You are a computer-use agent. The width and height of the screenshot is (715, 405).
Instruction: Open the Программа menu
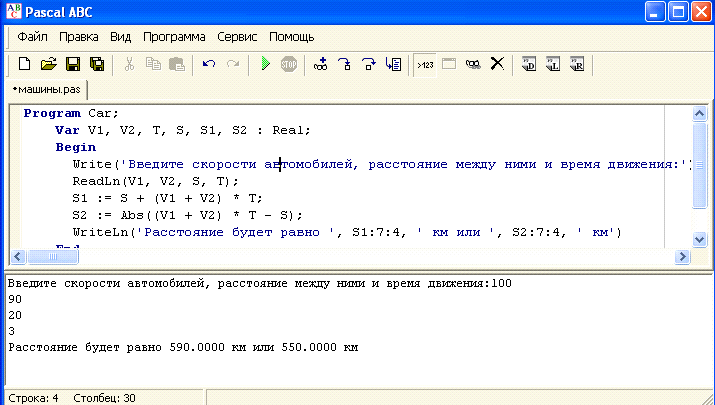tap(174, 37)
